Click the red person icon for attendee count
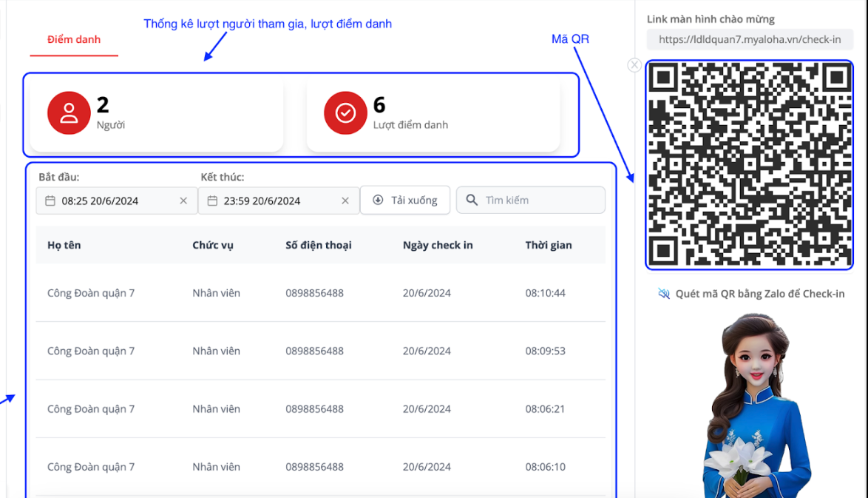Screen dimensions: 868x498 click(x=69, y=113)
